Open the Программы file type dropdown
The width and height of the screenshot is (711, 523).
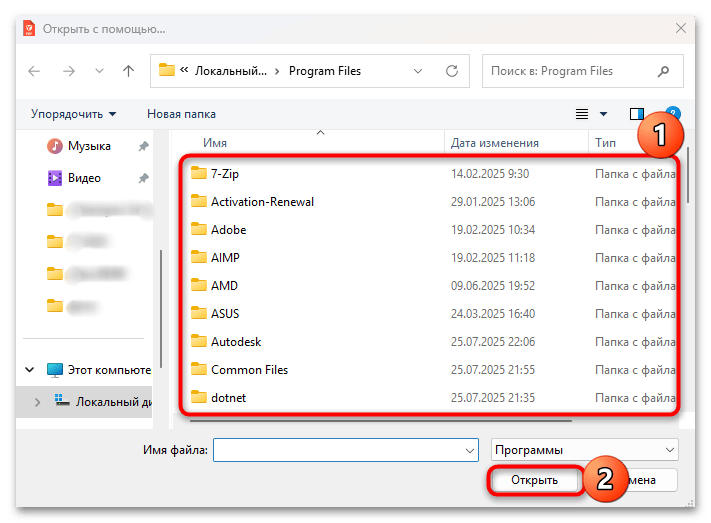coord(585,450)
